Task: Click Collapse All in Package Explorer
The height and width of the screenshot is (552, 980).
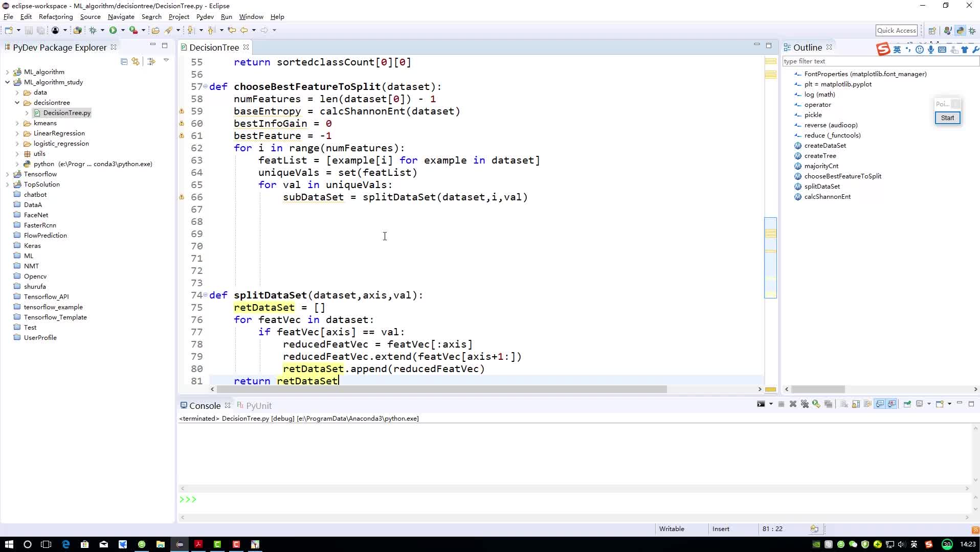Action: (124, 61)
